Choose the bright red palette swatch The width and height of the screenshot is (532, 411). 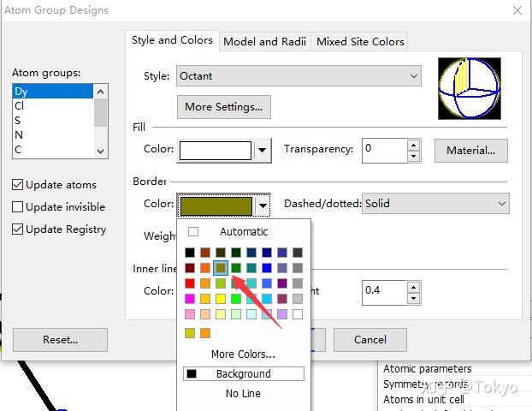(189, 283)
